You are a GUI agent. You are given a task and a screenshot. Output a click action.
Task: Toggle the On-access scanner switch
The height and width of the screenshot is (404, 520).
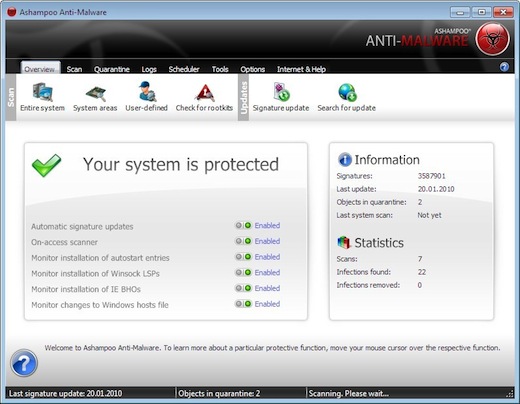pyautogui.click(x=243, y=241)
